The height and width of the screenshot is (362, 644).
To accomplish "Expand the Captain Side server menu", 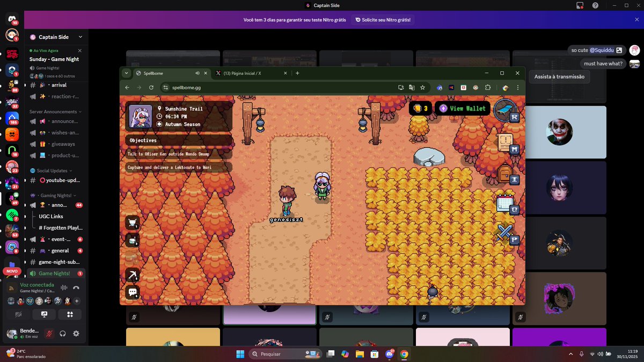I will pos(56,37).
